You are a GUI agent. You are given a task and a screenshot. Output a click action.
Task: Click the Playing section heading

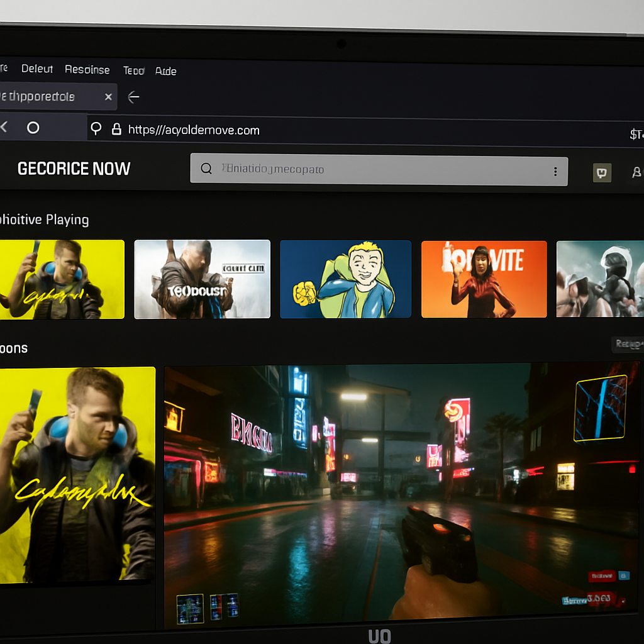click(45, 219)
